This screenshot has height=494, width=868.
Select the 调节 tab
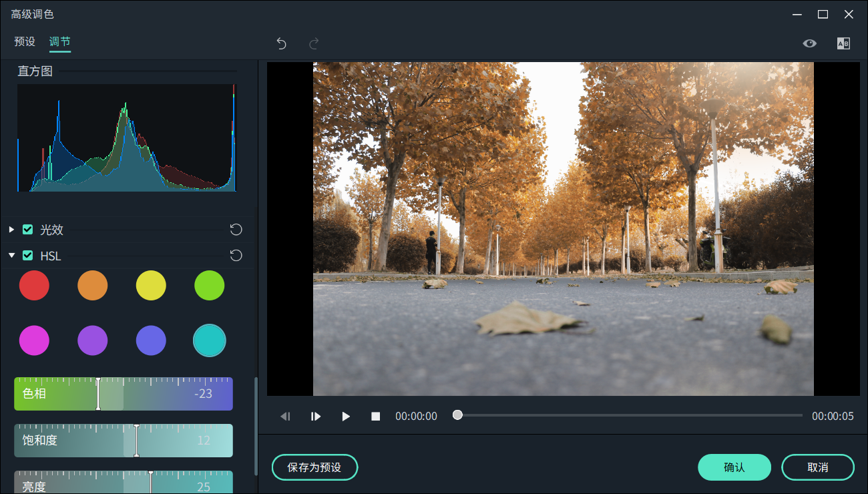click(59, 41)
